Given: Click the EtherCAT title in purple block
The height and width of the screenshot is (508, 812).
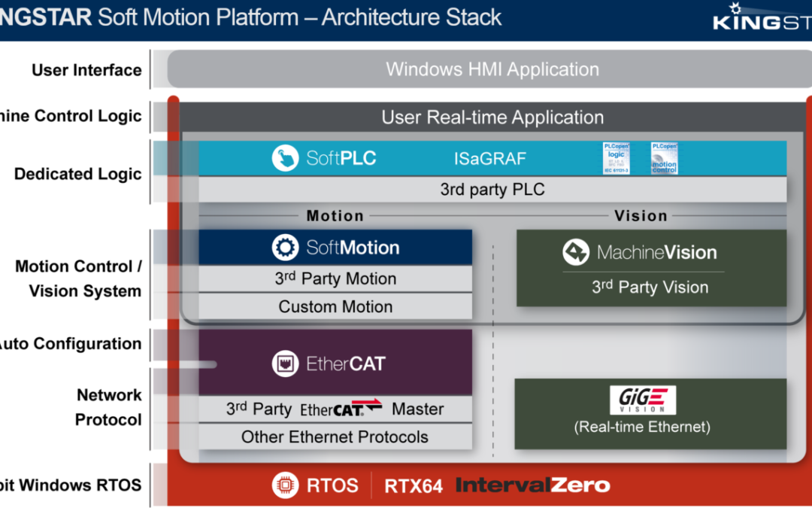Looking at the screenshot, I should pos(345,364).
